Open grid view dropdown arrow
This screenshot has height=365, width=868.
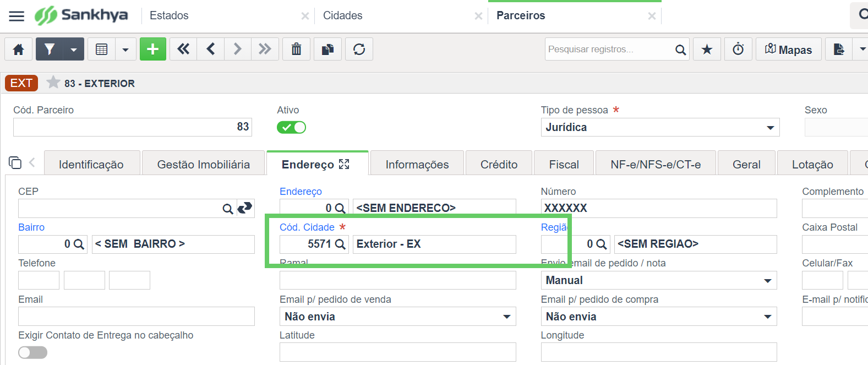click(125, 50)
